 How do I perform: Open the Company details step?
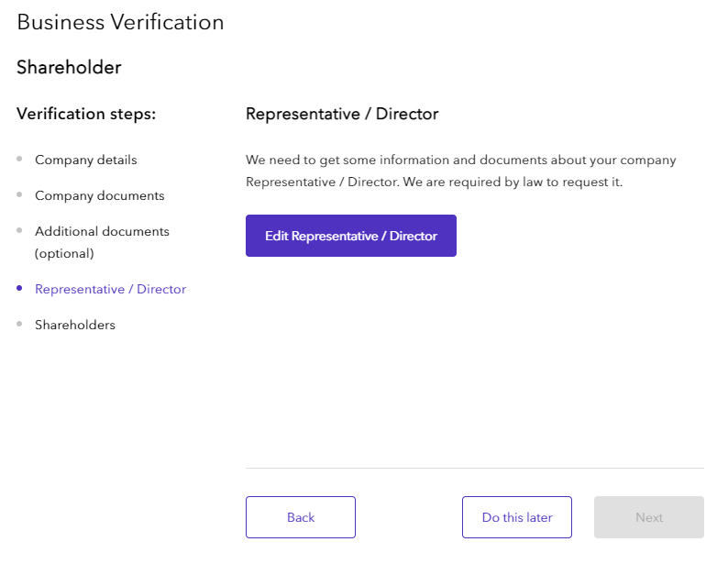click(85, 160)
